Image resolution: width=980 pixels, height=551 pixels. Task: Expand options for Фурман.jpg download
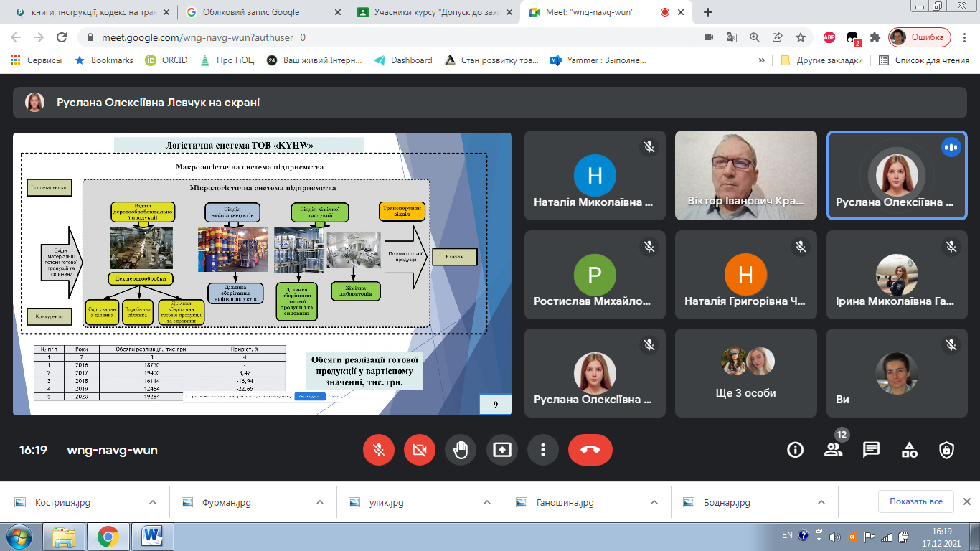[320, 502]
